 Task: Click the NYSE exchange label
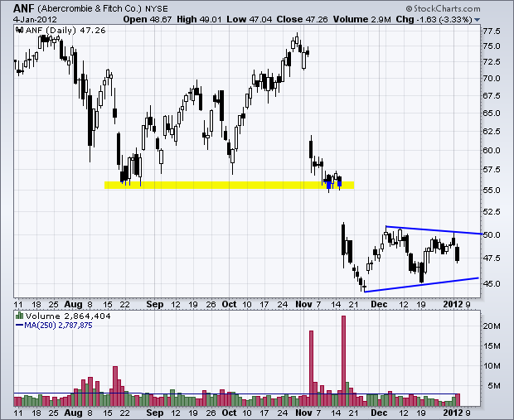(x=157, y=9)
